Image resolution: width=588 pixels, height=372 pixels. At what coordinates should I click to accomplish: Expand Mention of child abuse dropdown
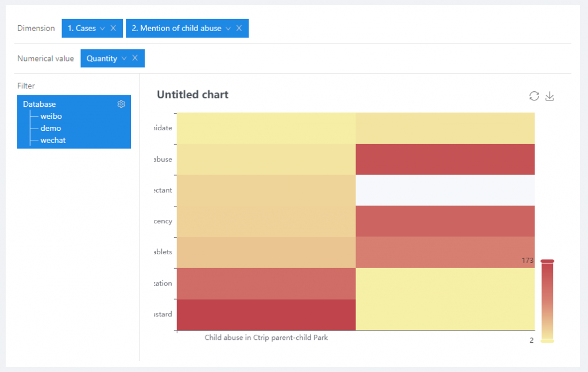pos(228,28)
